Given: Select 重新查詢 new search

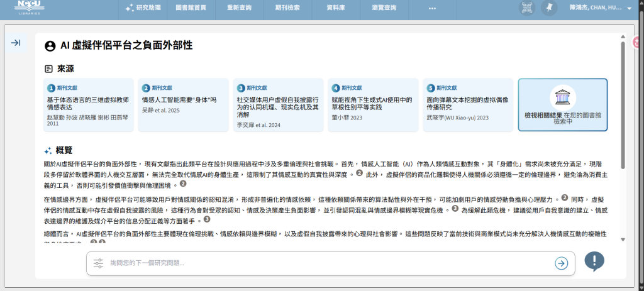Looking at the screenshot, I should tap(239, 8).
